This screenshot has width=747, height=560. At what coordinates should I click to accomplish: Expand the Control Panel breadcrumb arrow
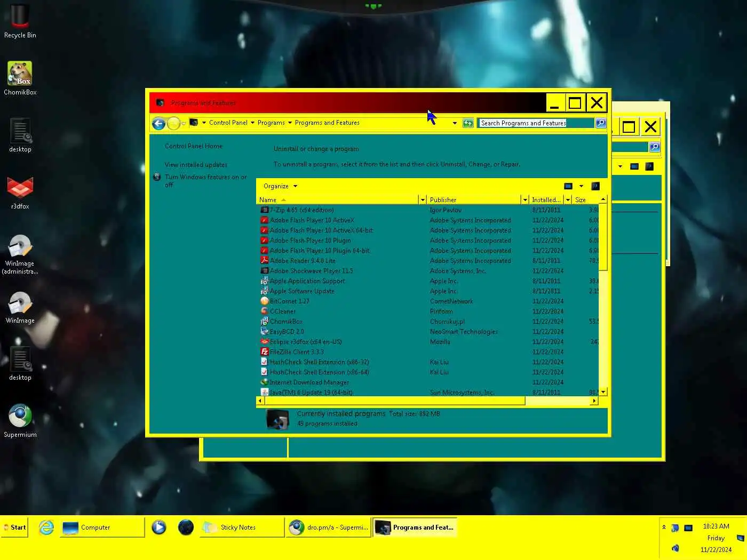[252, 123]
